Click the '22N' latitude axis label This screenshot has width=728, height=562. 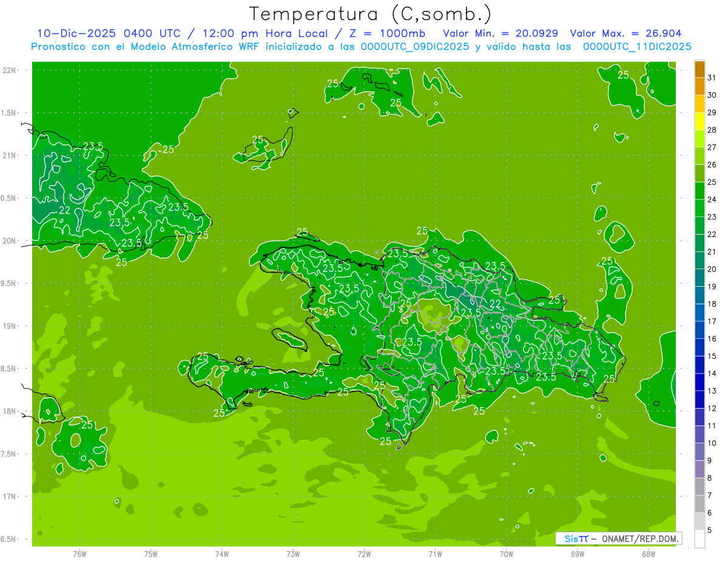(10, 70)
